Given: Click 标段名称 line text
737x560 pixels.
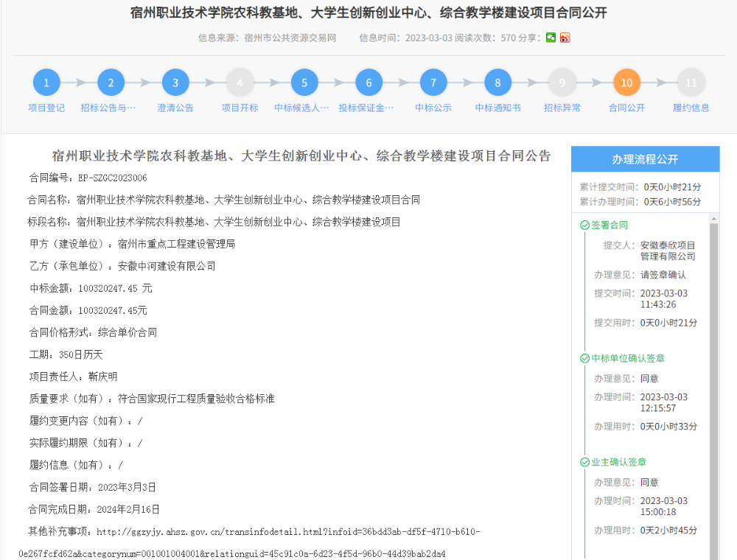Looking at the screenshot, I should 214,223.
